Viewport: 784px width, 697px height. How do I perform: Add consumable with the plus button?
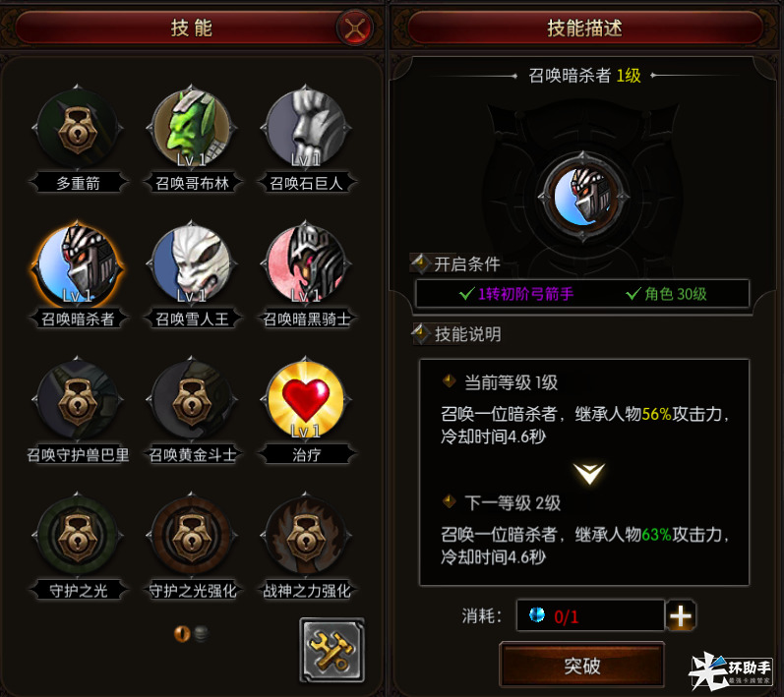click(681, 615)
